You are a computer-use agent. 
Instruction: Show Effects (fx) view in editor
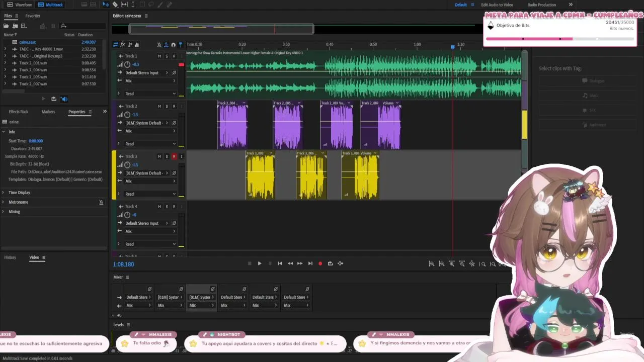[x=122, y=45]
